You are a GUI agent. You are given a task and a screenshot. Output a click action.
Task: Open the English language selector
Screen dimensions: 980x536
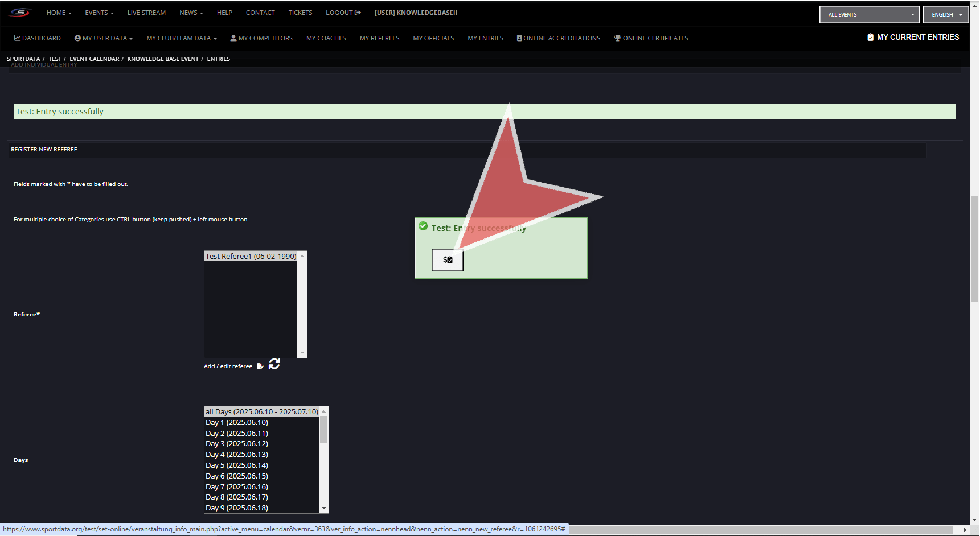click(945, 15)
